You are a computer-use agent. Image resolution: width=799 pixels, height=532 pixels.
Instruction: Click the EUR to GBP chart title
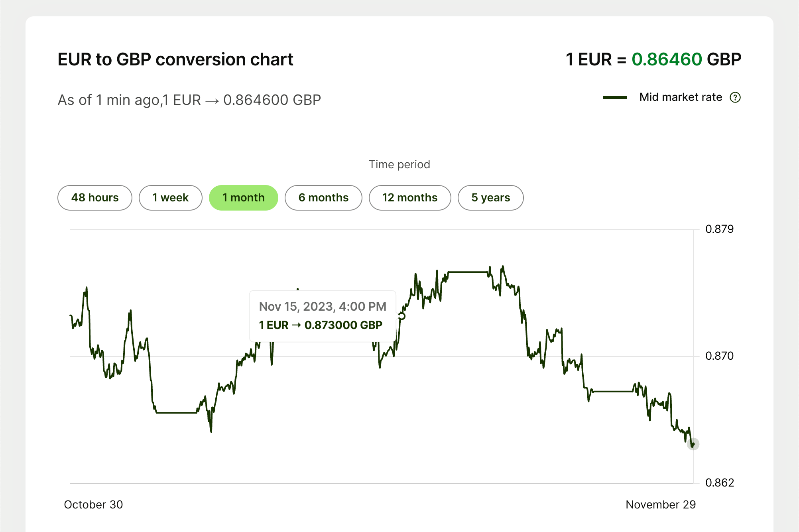(x=175, y=59)
